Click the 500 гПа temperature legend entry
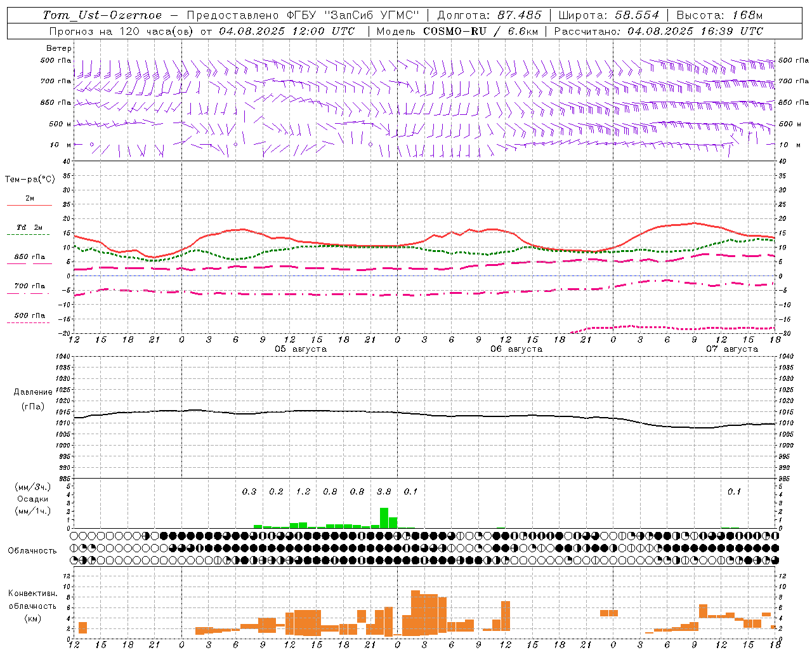Screen dimensions: 812x650 29,315
